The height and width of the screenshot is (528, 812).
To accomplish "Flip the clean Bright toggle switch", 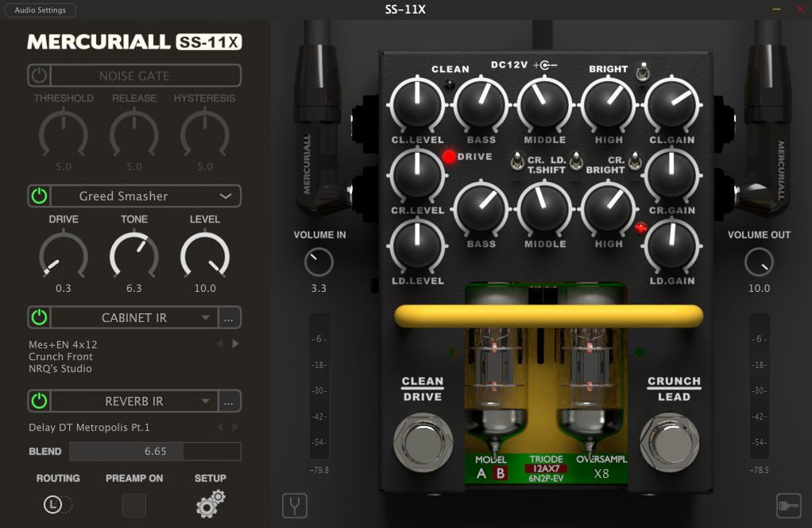I will pos(643,72).
